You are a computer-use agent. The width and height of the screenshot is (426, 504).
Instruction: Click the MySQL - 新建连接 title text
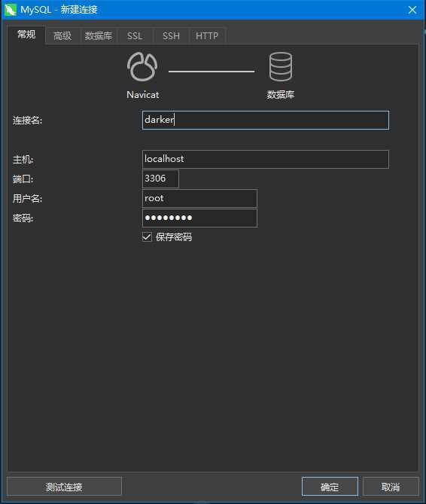click(x=59, y=10)
